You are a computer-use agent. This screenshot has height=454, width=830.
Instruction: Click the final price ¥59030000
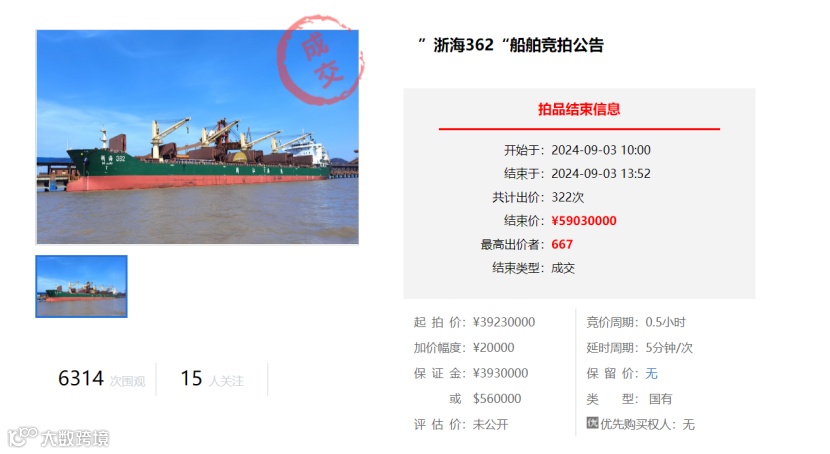click(584, 221)
